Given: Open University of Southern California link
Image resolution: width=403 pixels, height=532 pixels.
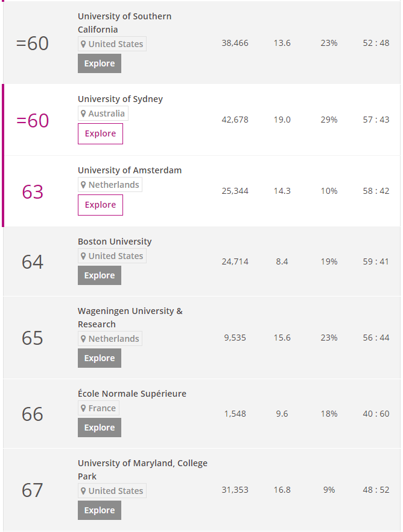Looking at the screenshot, I should tap(124, 23).
